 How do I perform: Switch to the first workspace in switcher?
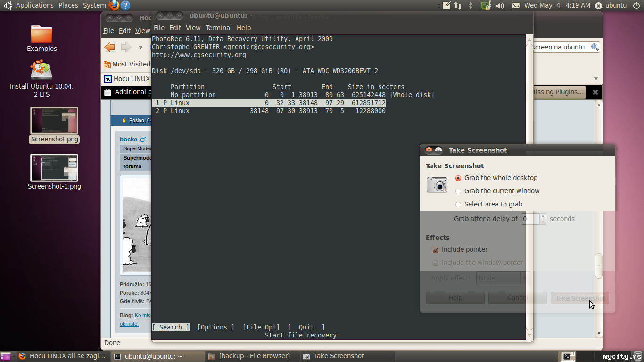pyautogui.click(x=567, y=356)
